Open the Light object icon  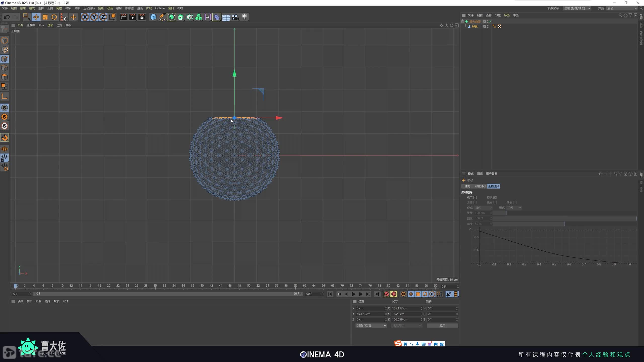tap(244, 17)
